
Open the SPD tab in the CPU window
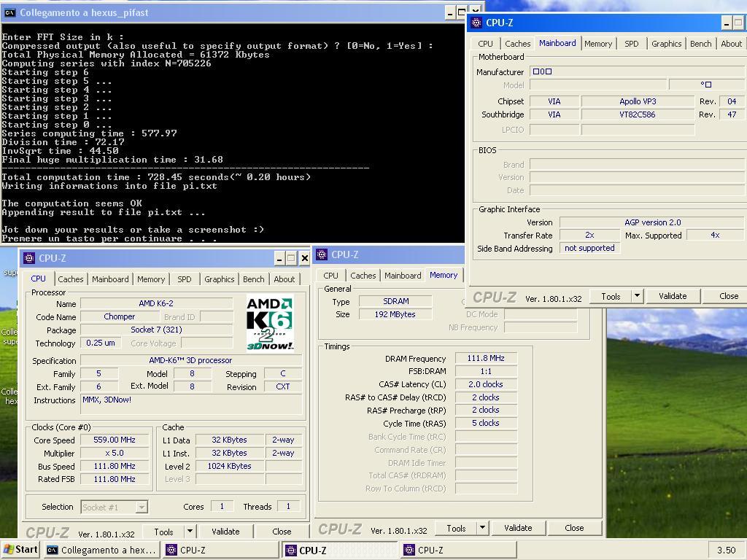[x=185, y=279]
